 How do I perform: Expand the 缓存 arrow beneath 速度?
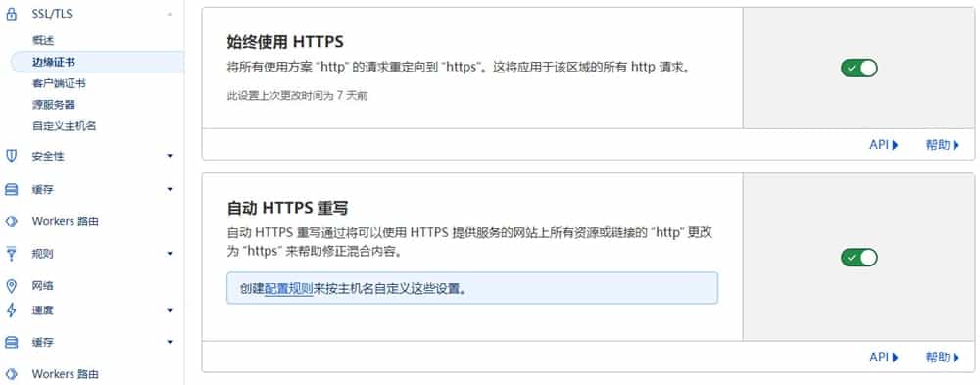click(x=170, y=343)
